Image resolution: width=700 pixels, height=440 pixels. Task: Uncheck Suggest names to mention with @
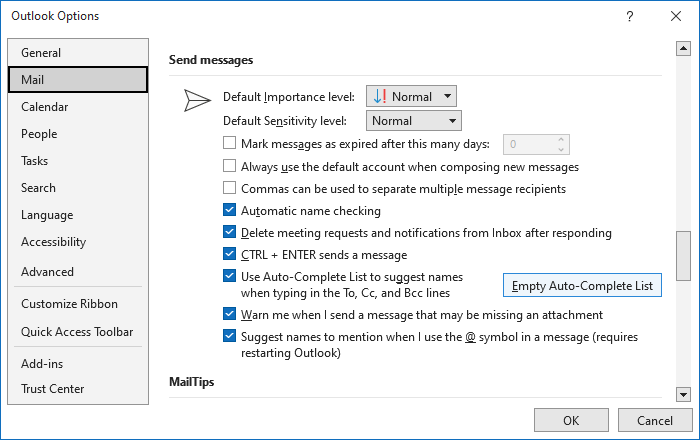229,336
